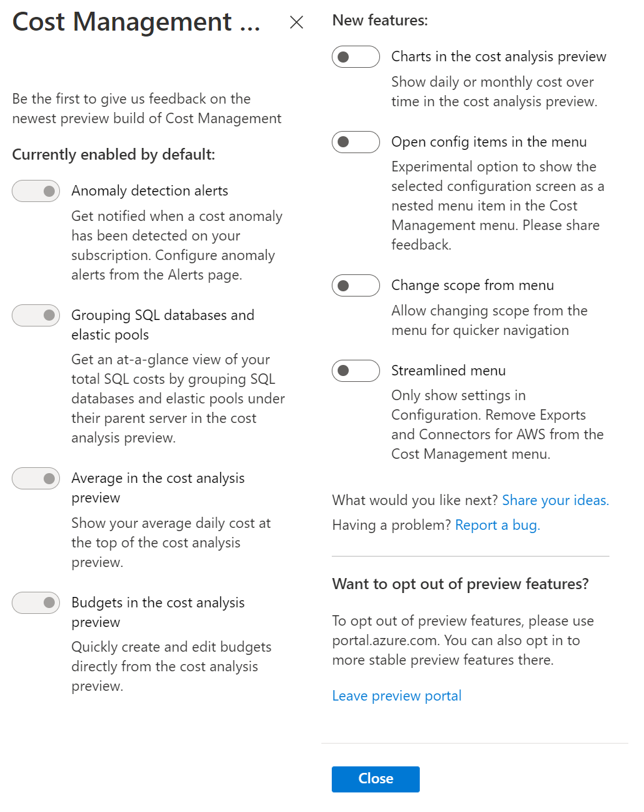Screen dimensions: 644x812
Task: Toggle Budgets in the cost analysis preview switch
Action: tap(36, 603)
